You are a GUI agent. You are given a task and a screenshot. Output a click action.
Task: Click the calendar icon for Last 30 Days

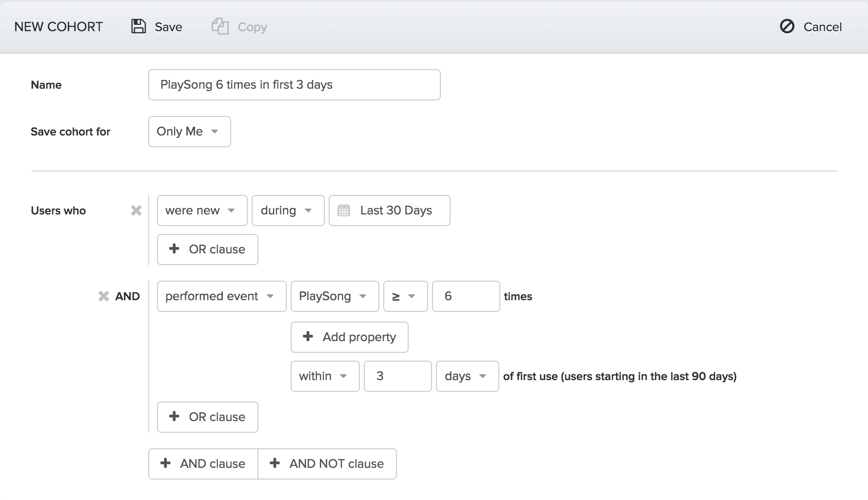pos(344,211)
